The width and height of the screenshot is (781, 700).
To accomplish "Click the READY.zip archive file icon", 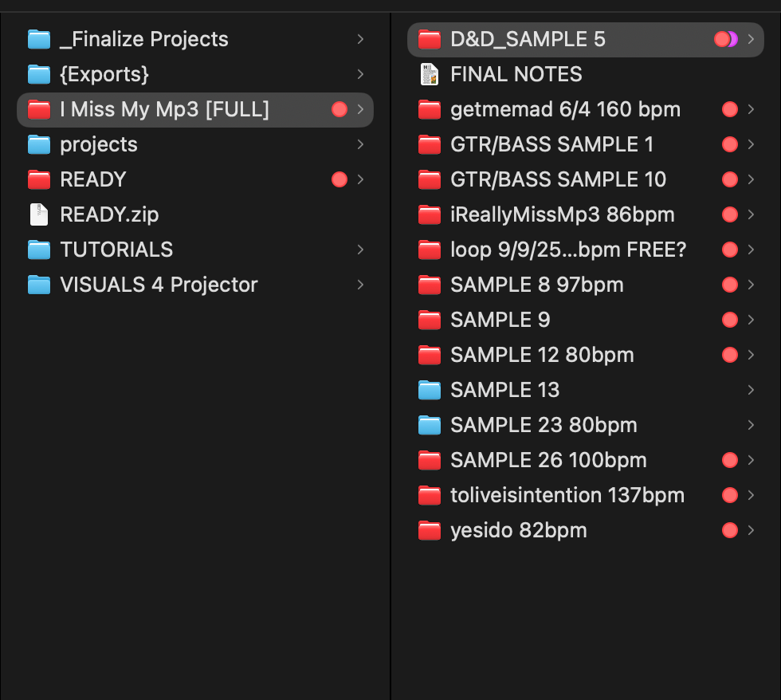I will pyautogui.click(x=39, y=214).
